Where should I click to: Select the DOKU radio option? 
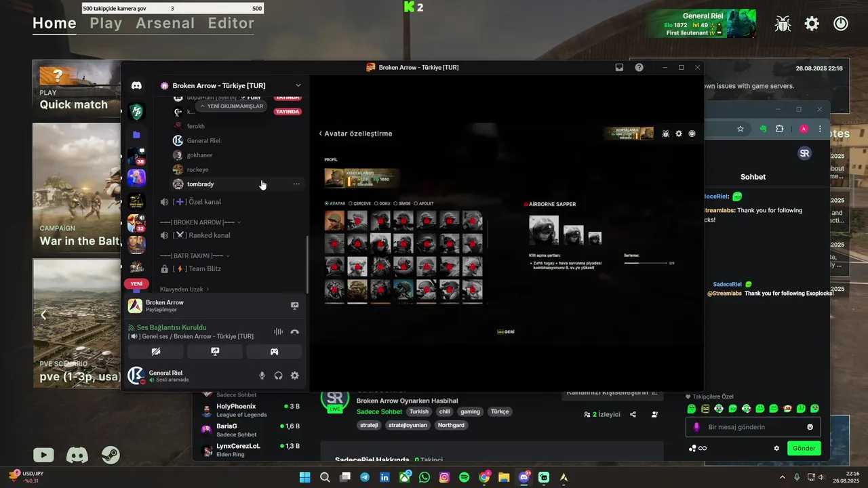(x=382, y=203)
